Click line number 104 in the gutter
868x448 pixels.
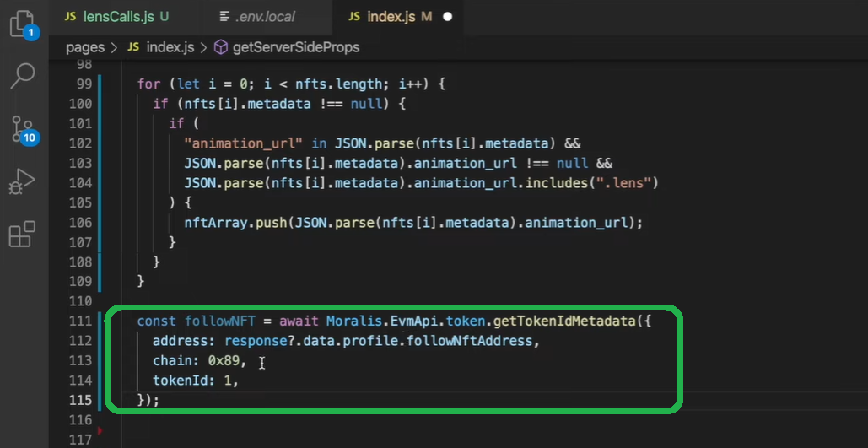click(x=81, y=183)
